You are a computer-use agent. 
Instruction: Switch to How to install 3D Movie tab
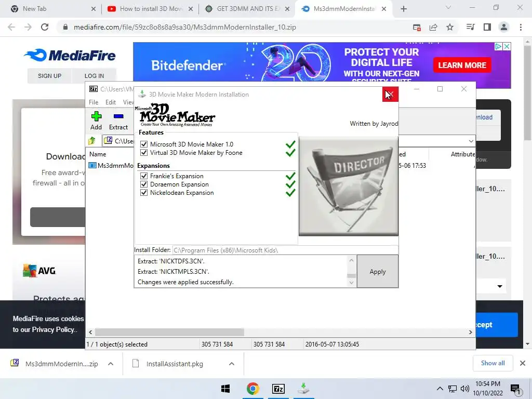click(x=149, y=9)
